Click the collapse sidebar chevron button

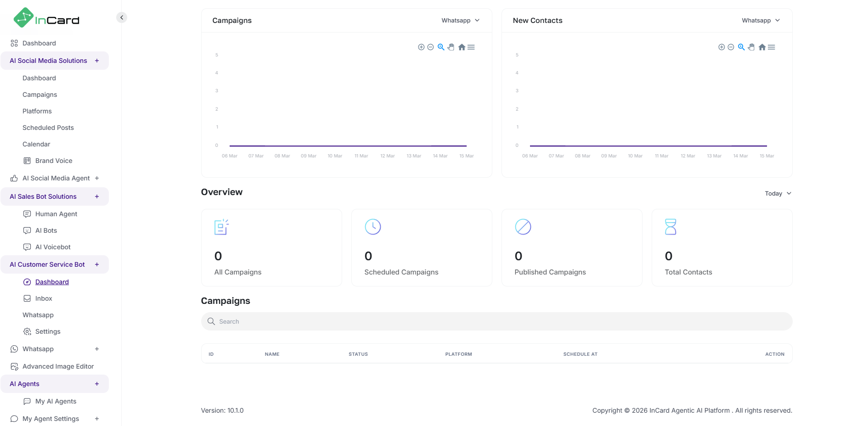pos(121,17)
